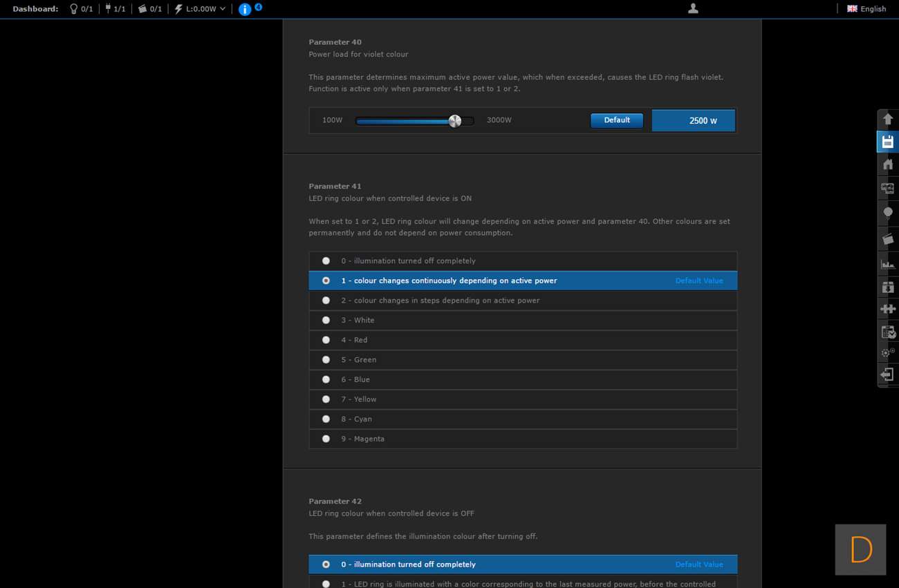Click the plug devices 1/1 dashboard indicator
Image resolution: width=899 pixels, height=588 pixels.
[x=115, y=9]
